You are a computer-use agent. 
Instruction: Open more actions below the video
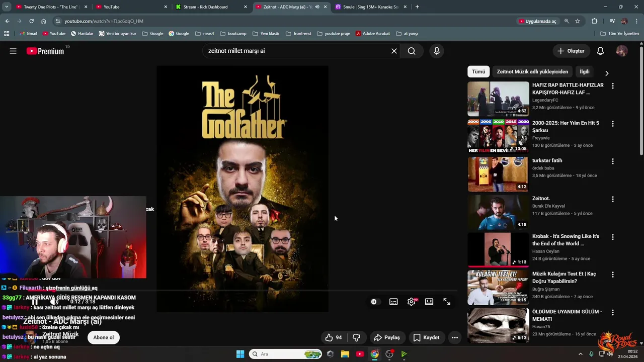coord(455,337)
